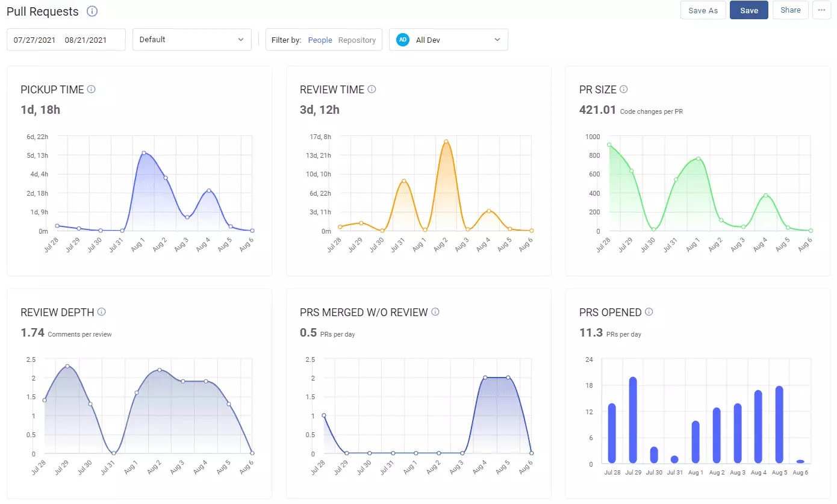Click the Review Time info icon
The image size is (837, 504).
tap(373, 89)
